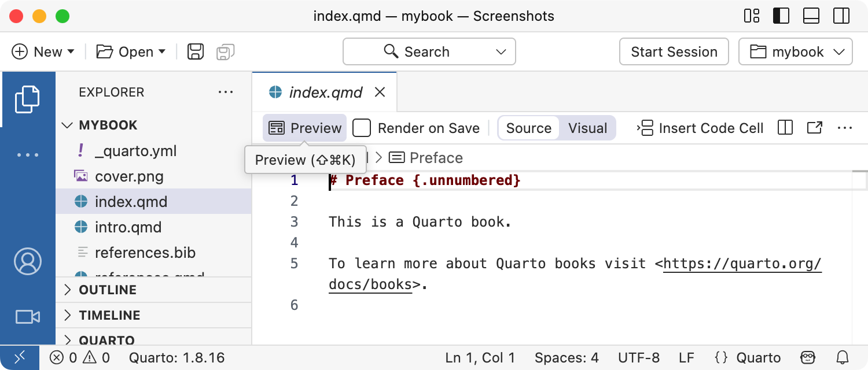This screenshot has height=370, width=868.
Task: Click the Start Session button
Action: tap(674, 52)
